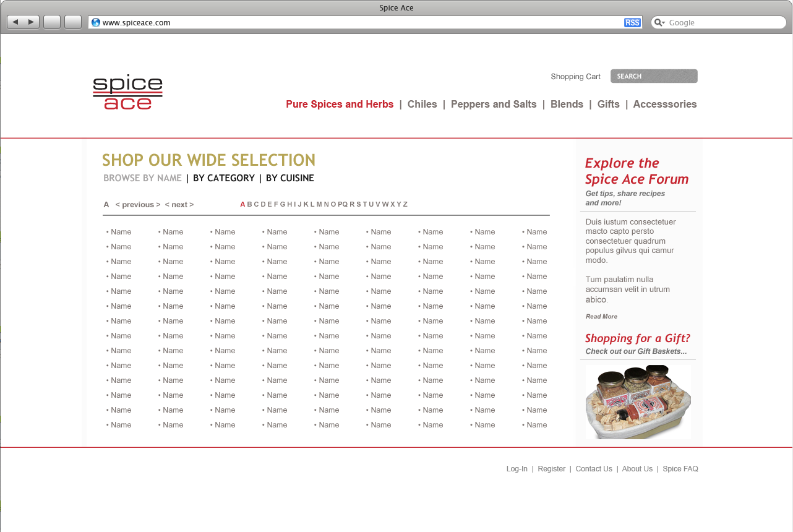Open the Spice FAQ footer link

tap(680, 469)
